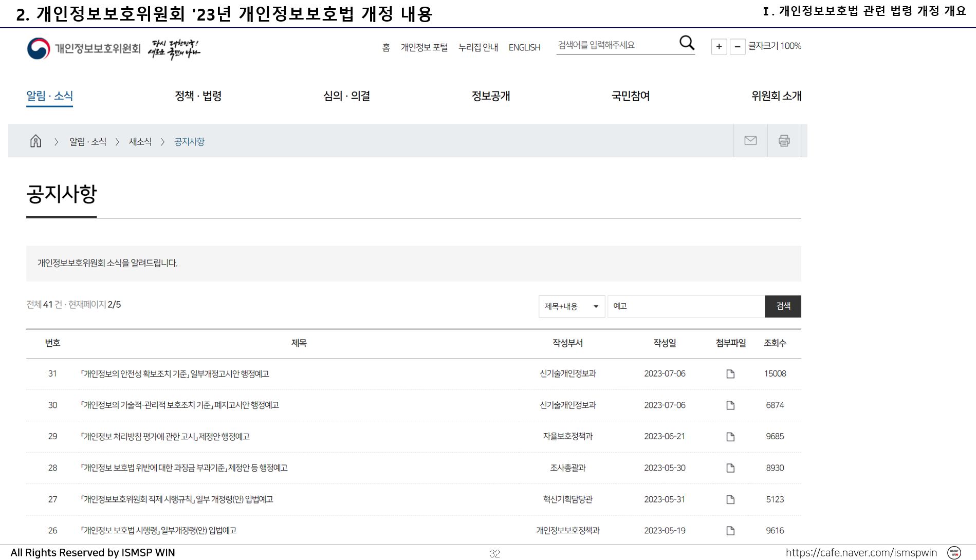Click the email share envelope icon
Viewport: 976px width, 560px height.
click(x=750, y=140)
